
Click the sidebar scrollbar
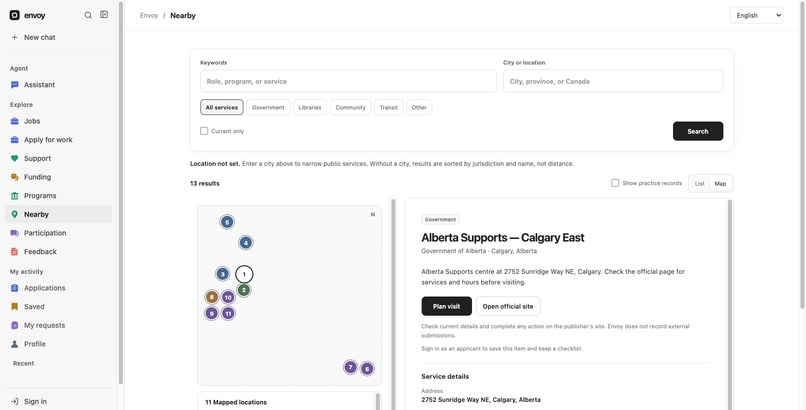coord(121,193)
